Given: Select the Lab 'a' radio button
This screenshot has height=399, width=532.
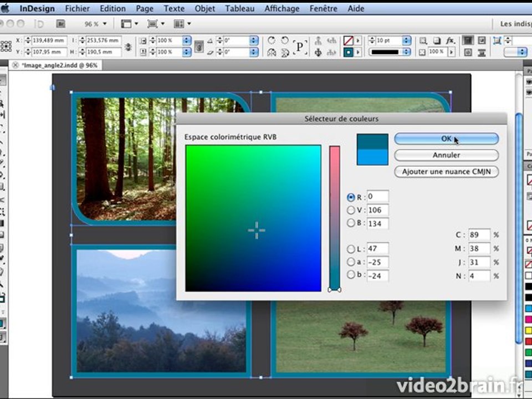Looking at the screenshot, I should coord(351,262).
